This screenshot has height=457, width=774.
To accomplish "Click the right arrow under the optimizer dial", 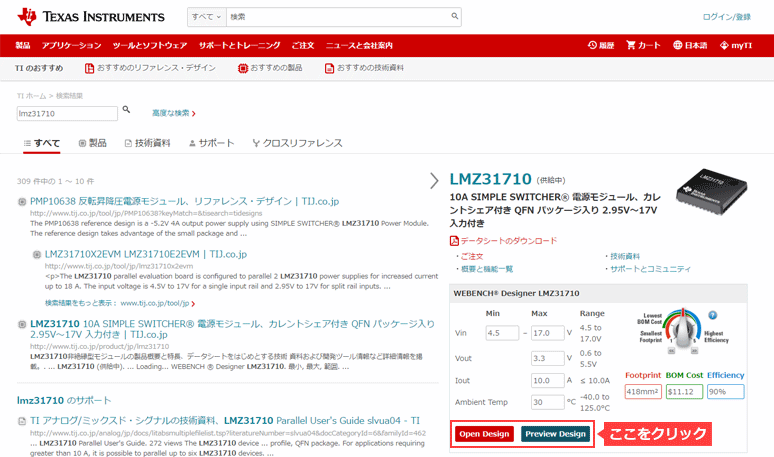I will tap(695, 350).
